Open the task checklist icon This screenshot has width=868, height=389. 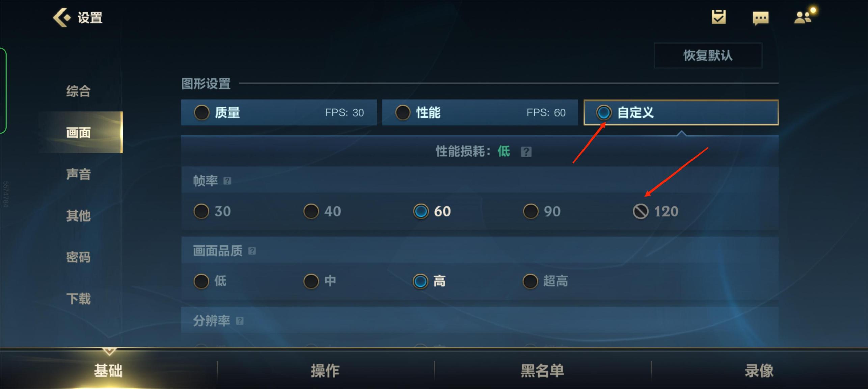click(x=718, y=17)
